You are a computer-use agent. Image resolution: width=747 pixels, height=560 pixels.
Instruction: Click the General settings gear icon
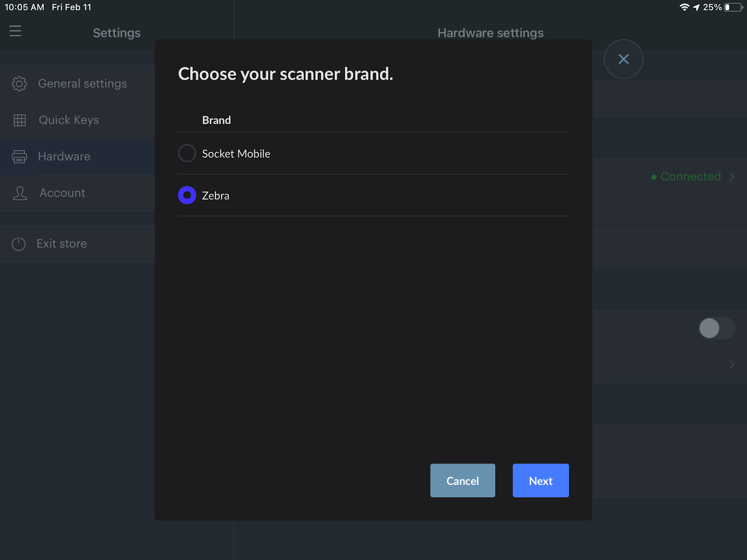[x=19, y=84]
